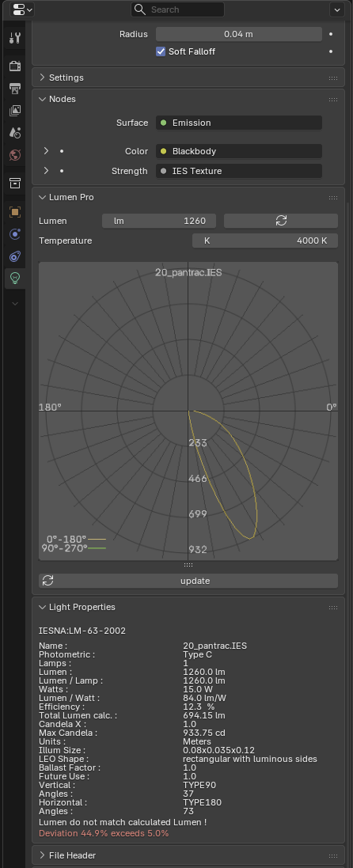Click the Photometric value Type C
Screen dimensions: 353x868
click(x=198, y=654)
